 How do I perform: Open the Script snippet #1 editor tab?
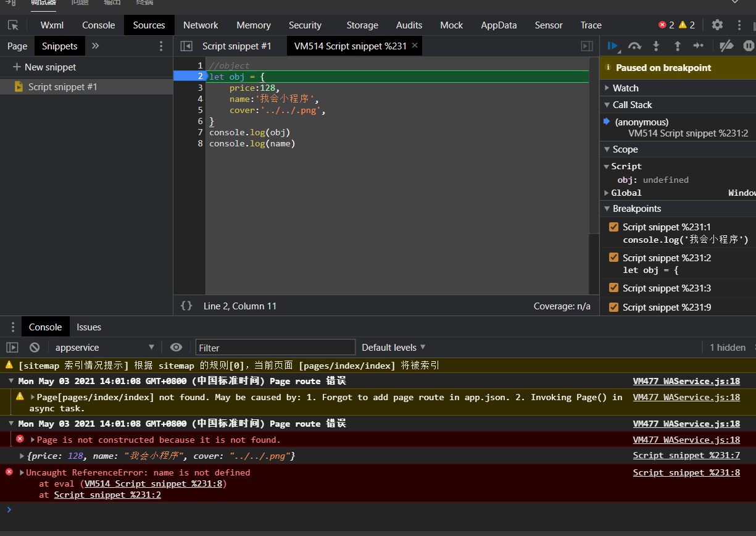pos(237,46)
